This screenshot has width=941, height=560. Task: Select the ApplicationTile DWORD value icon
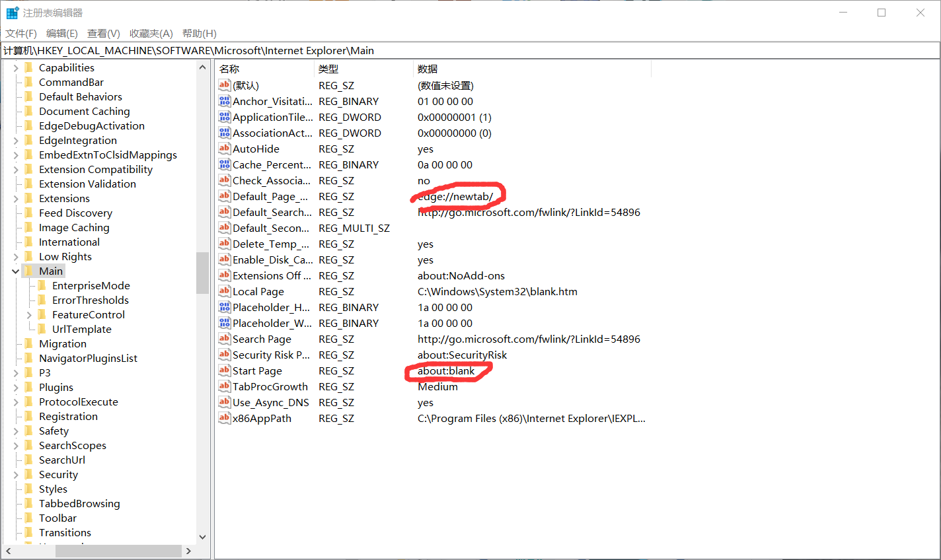pos(225,117)
